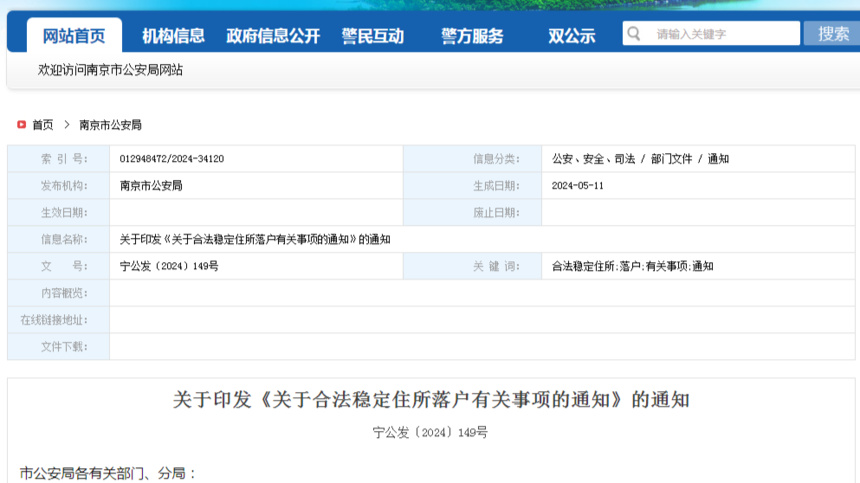The height and width of the screenshot is (483, 860).
Task: Click the 内容概览 label
Action: coord(64,293)
